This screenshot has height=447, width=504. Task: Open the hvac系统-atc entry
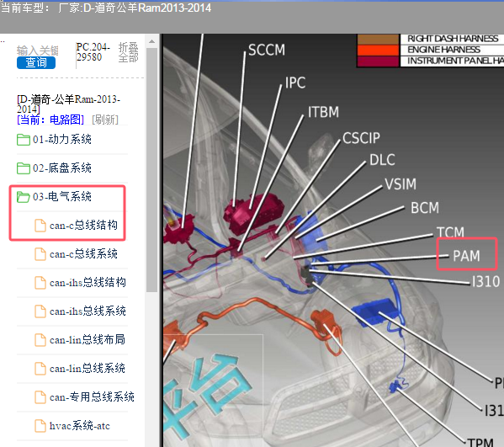pyautogui.click(x=80, y=426)
